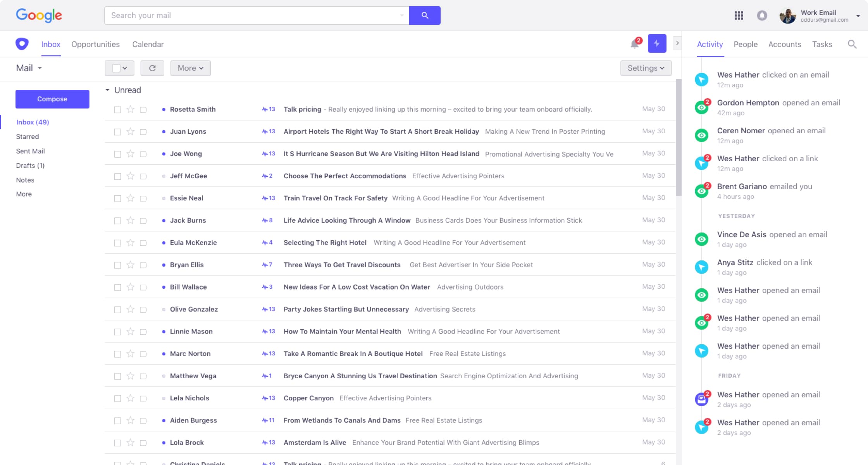The height and width of the screenshot is (465, 868).
Task: Click the notification bell with red badge
Action: click(x=635, y=44)
